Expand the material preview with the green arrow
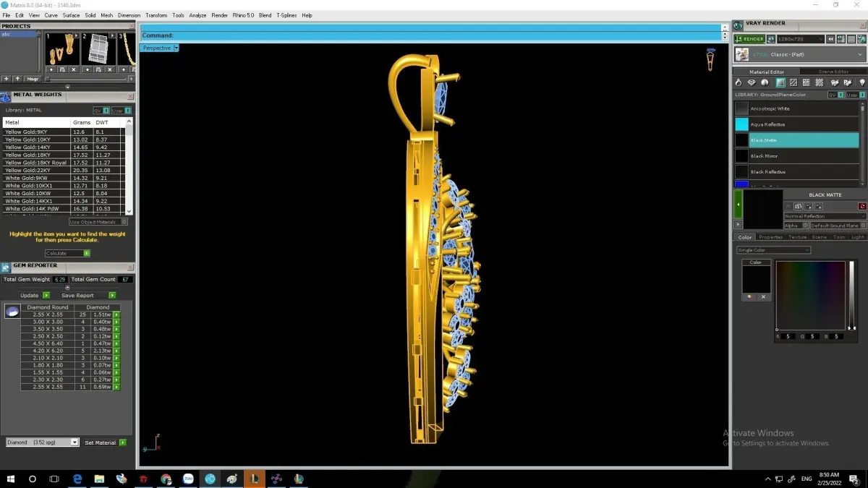 (738, 205)
